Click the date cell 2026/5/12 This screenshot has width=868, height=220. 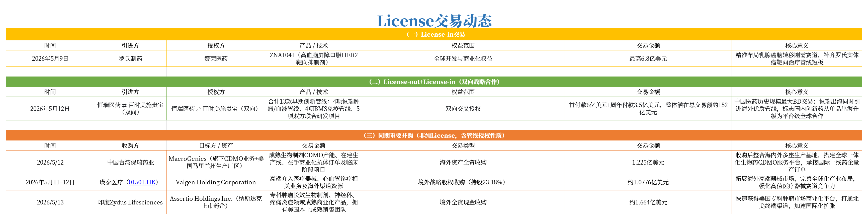[x=50, y=162]
